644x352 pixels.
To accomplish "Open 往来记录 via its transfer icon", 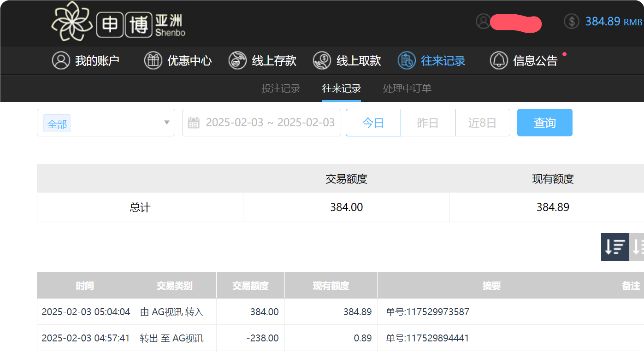I will point(406,60).
